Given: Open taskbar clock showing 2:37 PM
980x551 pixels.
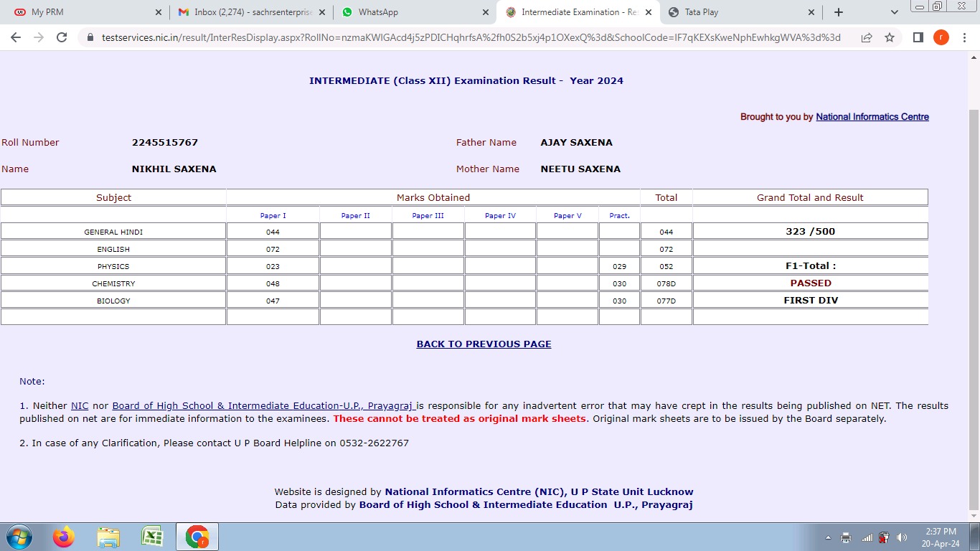Looking at the screenshot, I should (x=941, y=537).
